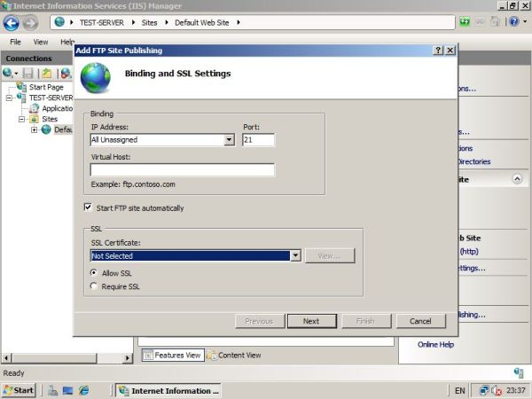Click the Forward navigation arrow
This screenshot has width=532, height=399.
pos(30,23)
